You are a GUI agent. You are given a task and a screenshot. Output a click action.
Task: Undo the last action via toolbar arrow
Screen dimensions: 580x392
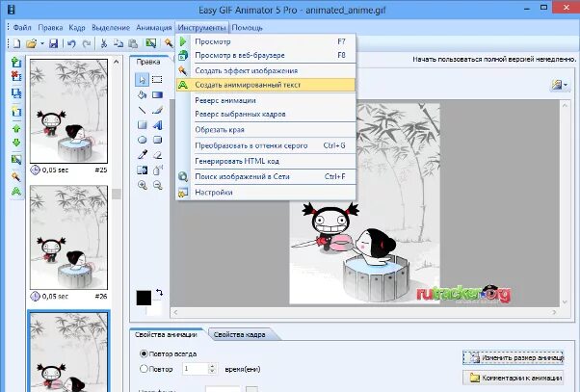coord(71,43)
